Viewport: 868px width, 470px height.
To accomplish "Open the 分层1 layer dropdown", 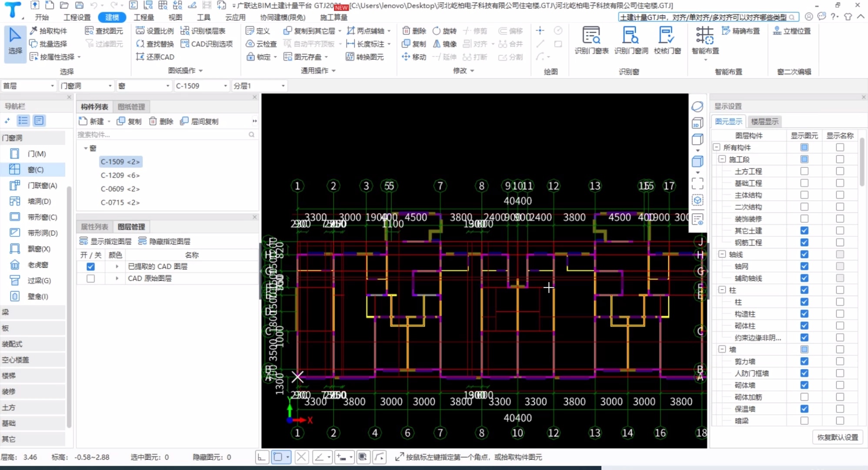I will (x=259, y=86).
